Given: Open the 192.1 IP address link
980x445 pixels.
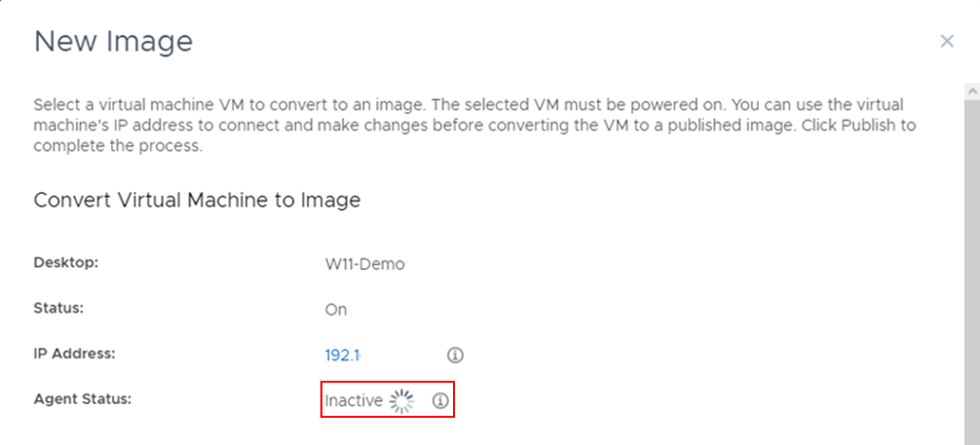Looking at the screenshot, I should (x=342, y=354).
